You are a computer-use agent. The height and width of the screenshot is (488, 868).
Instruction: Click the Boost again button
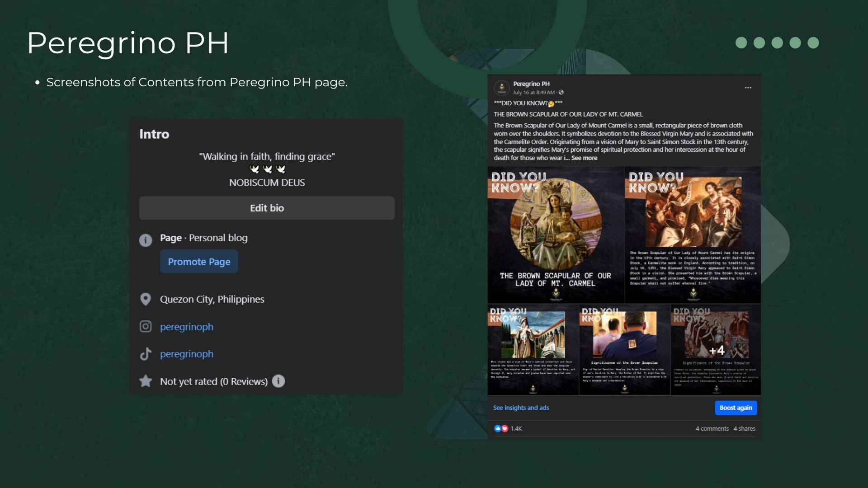pyautogui.click(x=736, y=408)
